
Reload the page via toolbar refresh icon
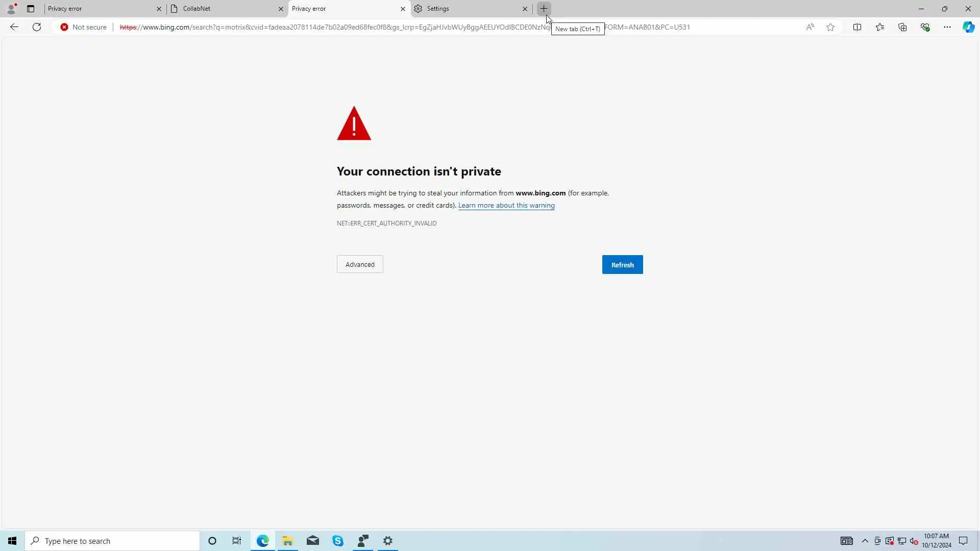click(x=37, y=27)
